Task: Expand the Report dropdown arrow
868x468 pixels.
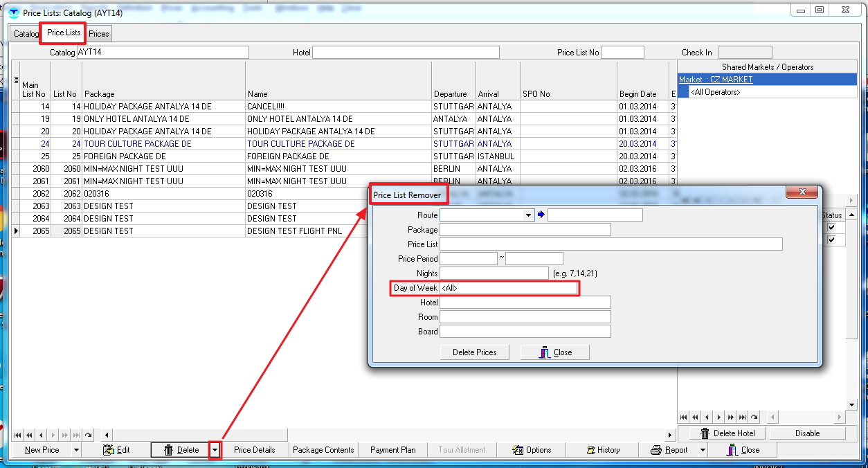Action: 703,450
